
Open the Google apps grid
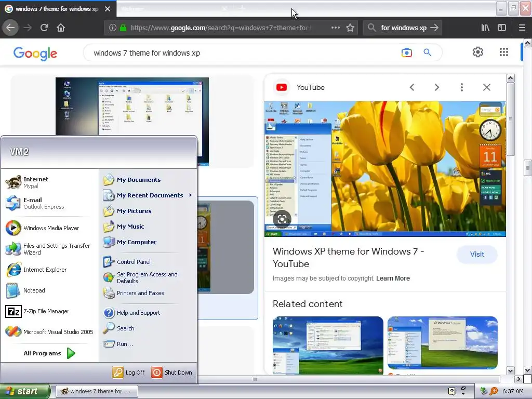tap(504, 52)
